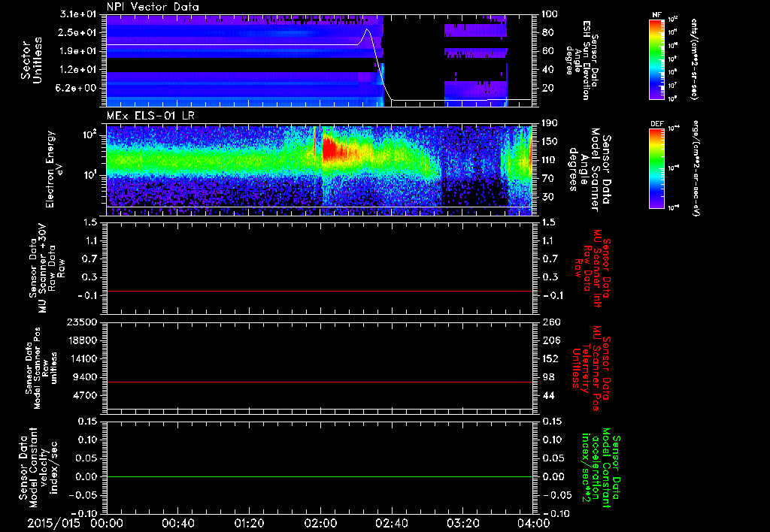Click the green line in velocity panel
Image resolution: width=770 pixels, height=532 pixels.
[x=320, y=476]
